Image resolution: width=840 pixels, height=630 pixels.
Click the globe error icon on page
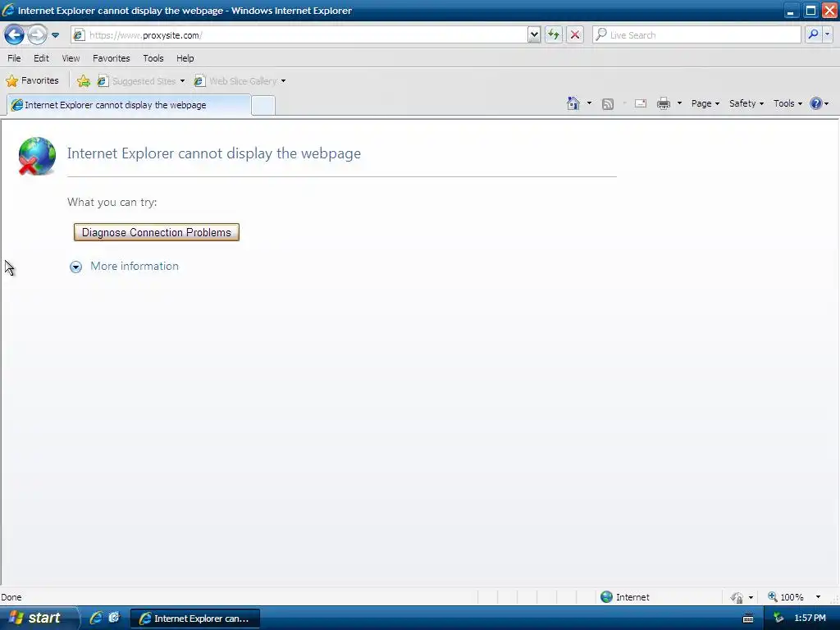(x=36, y=156)
